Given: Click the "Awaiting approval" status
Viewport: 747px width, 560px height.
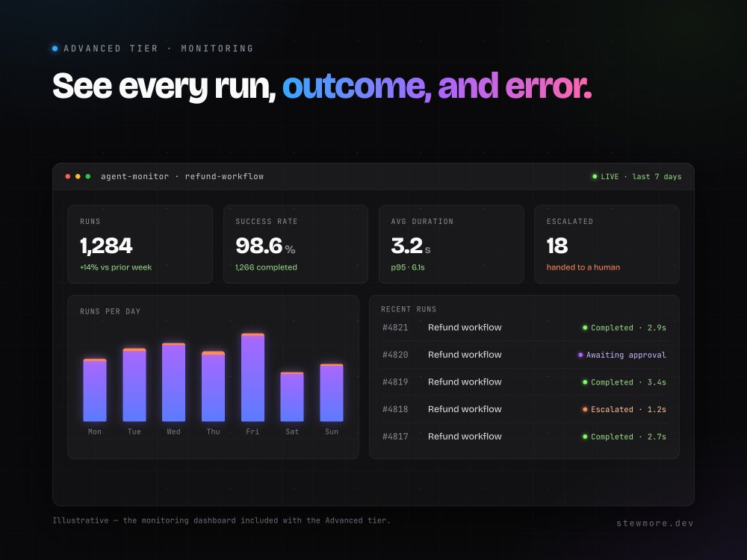Looking at the screenshot, I should pyautogui.click(x=622, y=355).
